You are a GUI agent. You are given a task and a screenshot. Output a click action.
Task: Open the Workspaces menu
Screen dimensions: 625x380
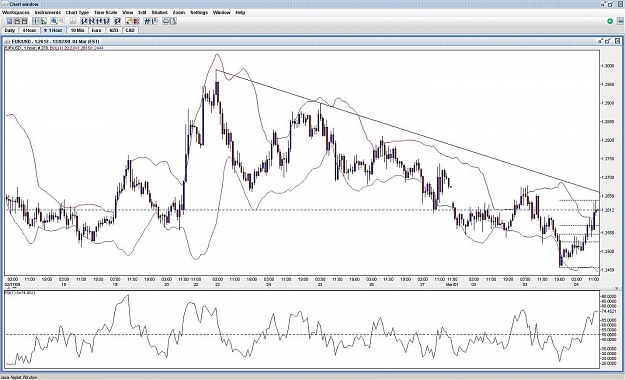16,12
